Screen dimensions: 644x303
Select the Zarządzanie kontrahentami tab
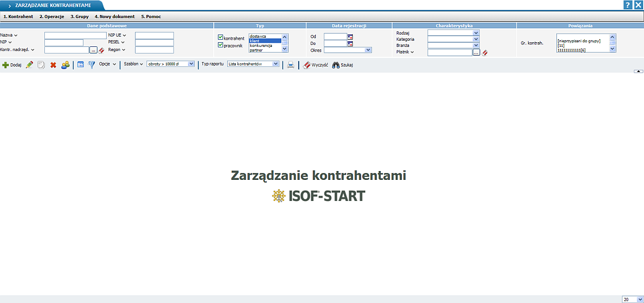click(52, 5)
